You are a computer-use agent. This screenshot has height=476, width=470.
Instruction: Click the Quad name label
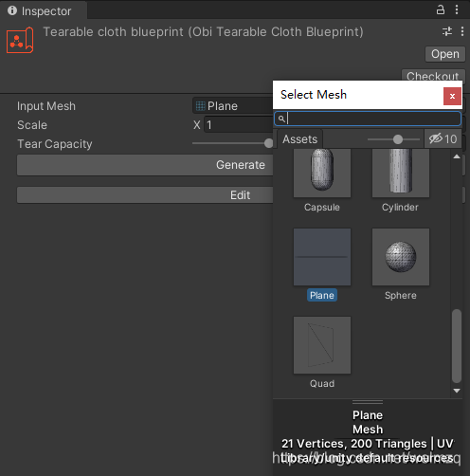(x=322, y=383)
